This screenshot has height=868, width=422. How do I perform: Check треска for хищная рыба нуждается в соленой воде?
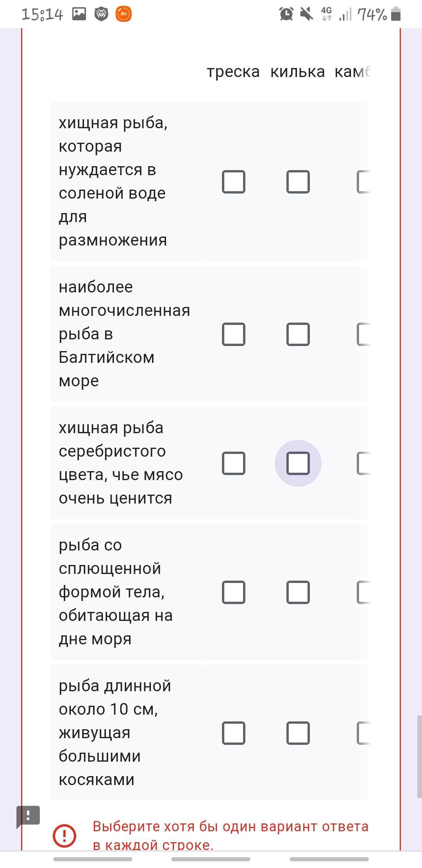(234, 182)
